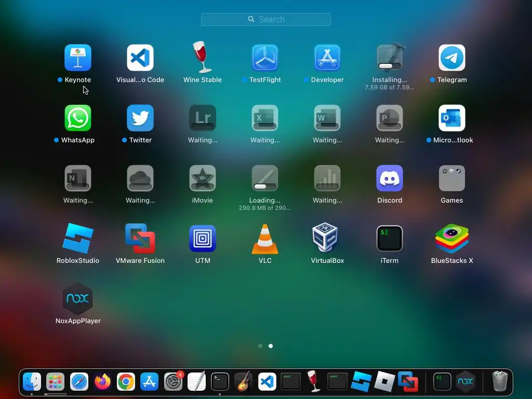This screenshot has width=532, height=399.
Task: Click the waiting PowerPoint icon
Action: pyautogui.click(x=390, y=118)
